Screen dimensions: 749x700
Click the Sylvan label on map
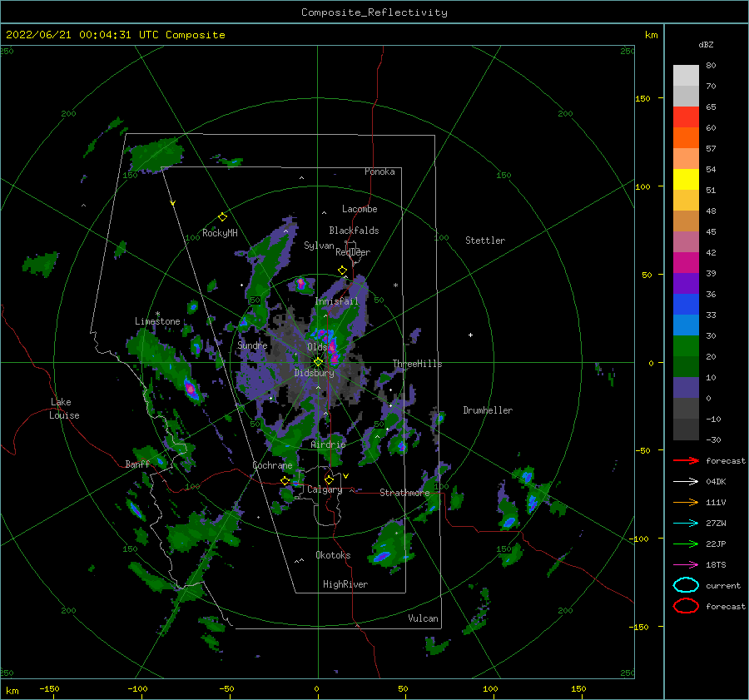[319, 246]
